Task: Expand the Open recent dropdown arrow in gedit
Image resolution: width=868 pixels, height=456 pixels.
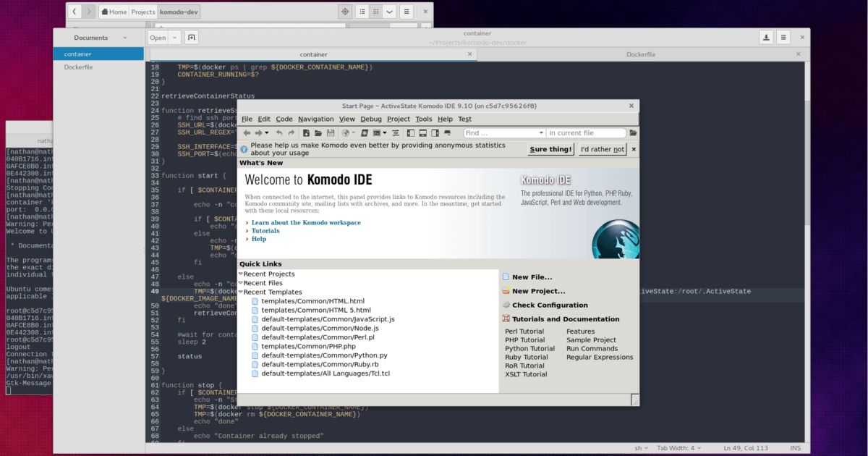Action: (174, 38)
